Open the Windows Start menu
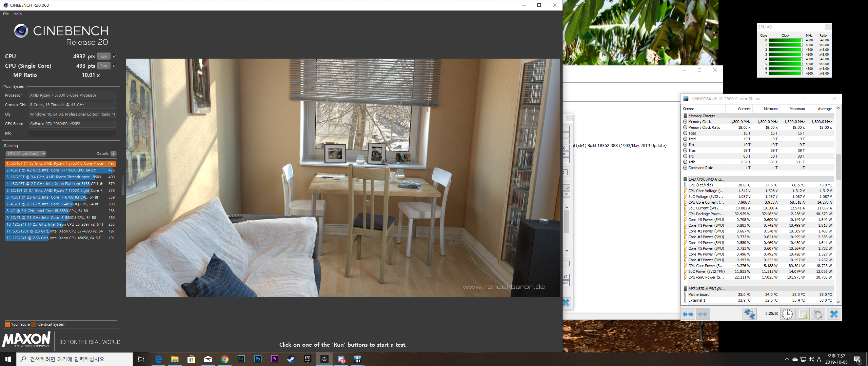This screenshot has height=366, width=868. 8,359
